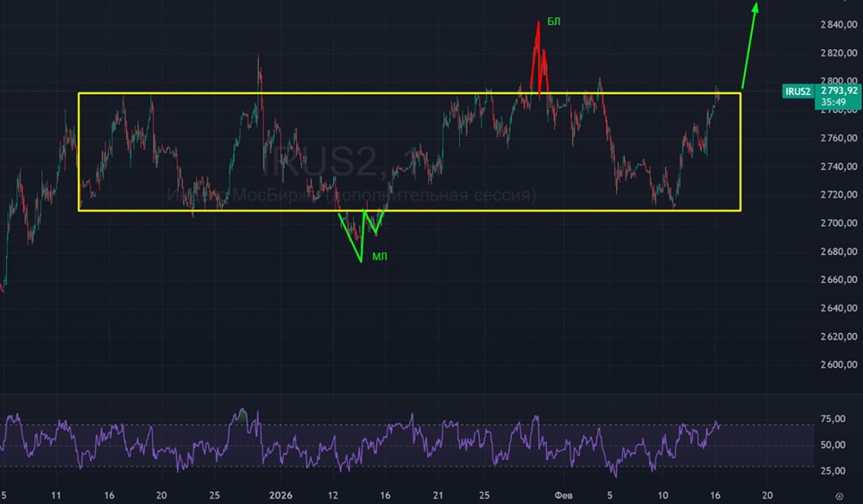This screenshot has width=863, height=504.
Task: Click the 2740,00 price axis label
Action: tap(839, 167)
